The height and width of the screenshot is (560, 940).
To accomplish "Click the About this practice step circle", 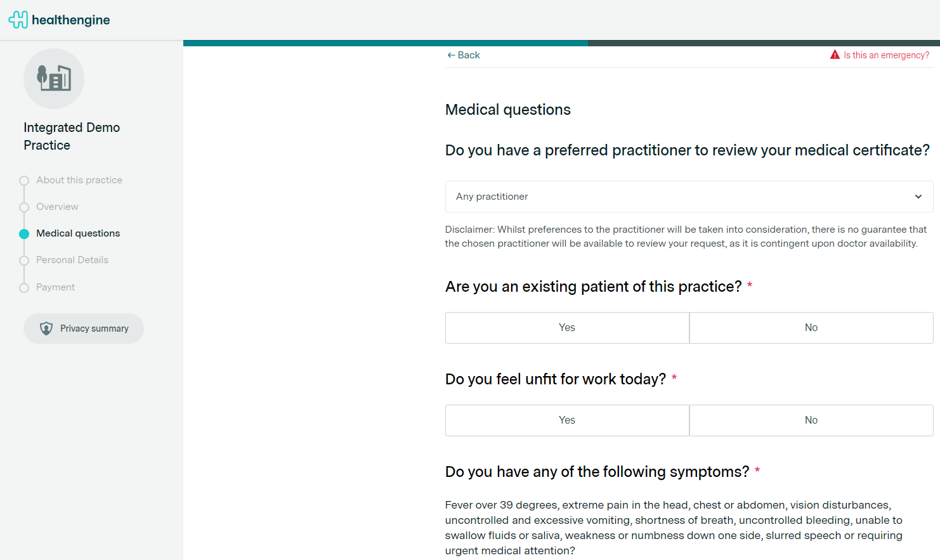I will [x=24, y=181].
